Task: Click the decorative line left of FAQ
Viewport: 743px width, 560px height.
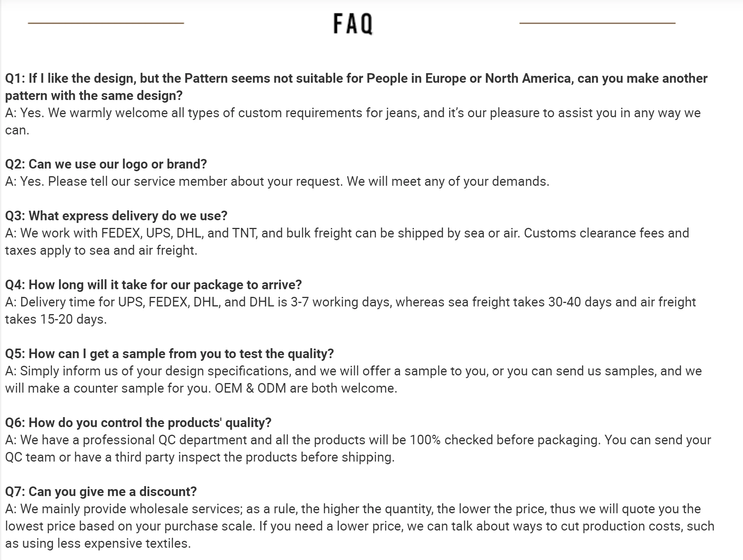Action: click(x=106, y=23)
